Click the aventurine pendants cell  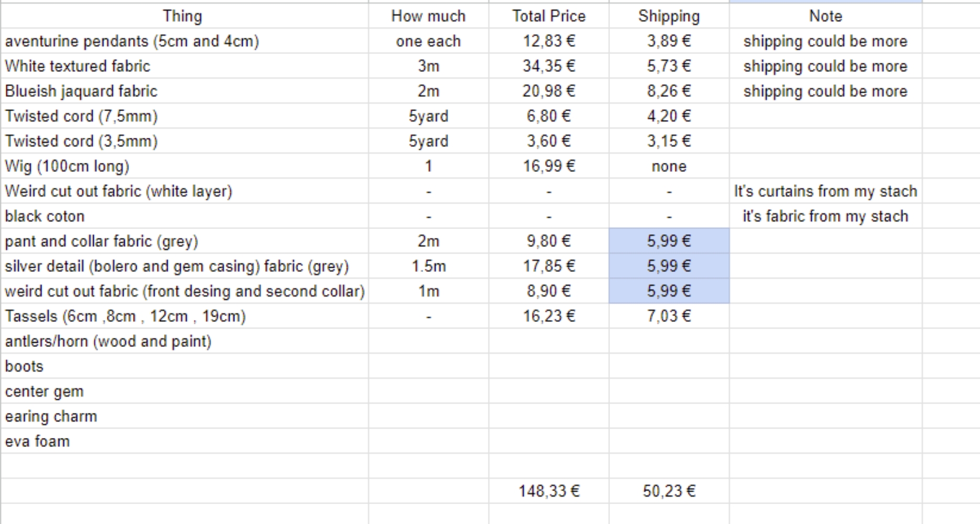coord(132,41)
